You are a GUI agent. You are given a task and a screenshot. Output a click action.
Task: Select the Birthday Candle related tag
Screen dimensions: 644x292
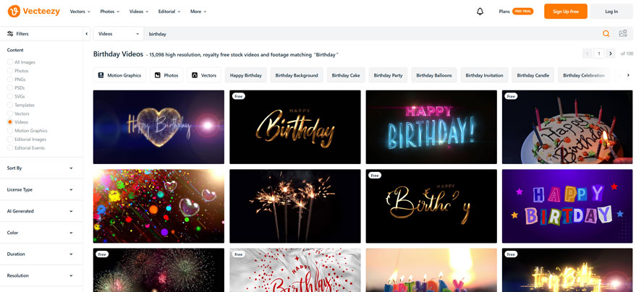[533, 75]
